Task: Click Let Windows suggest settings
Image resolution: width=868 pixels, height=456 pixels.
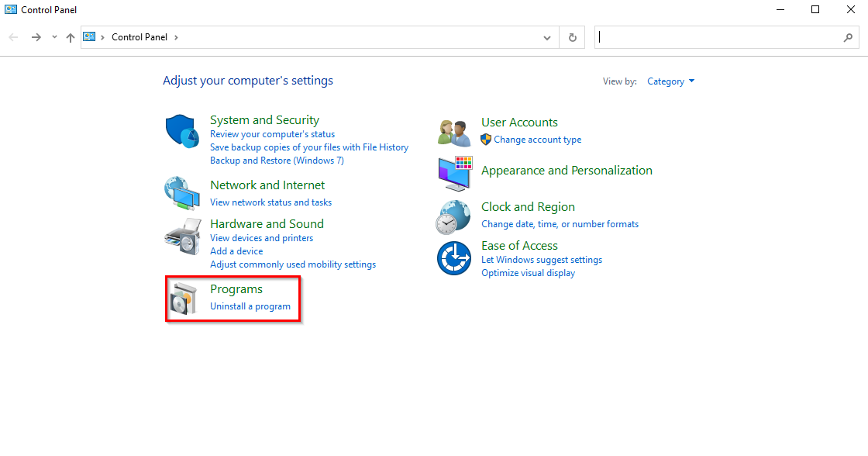Action: 542,260
